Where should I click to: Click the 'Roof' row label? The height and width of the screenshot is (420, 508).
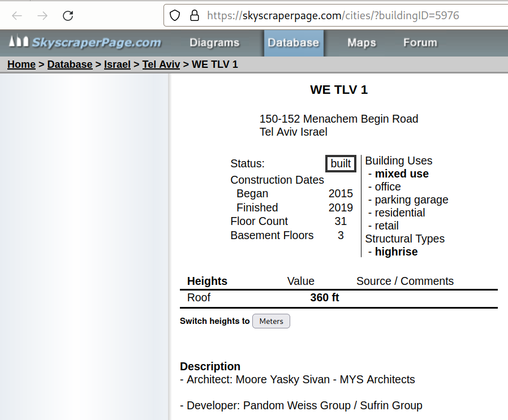(x=199, y=297)
